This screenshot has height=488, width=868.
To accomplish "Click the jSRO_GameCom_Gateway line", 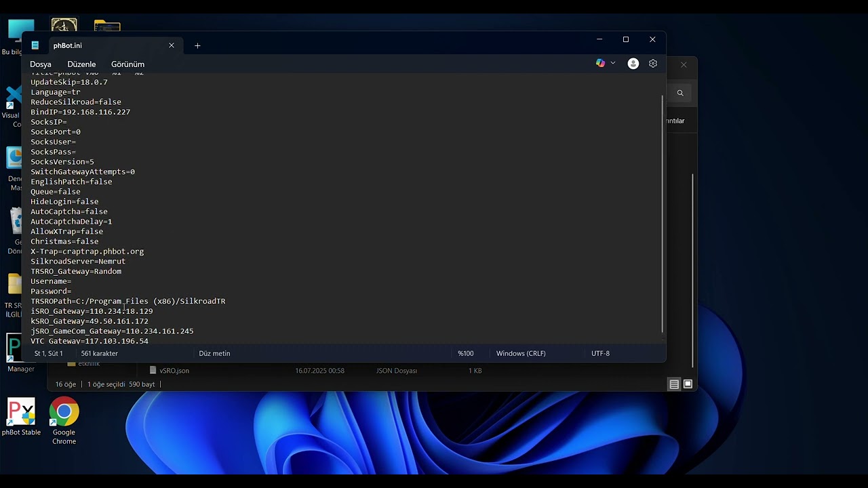I will tap(112, 331).
